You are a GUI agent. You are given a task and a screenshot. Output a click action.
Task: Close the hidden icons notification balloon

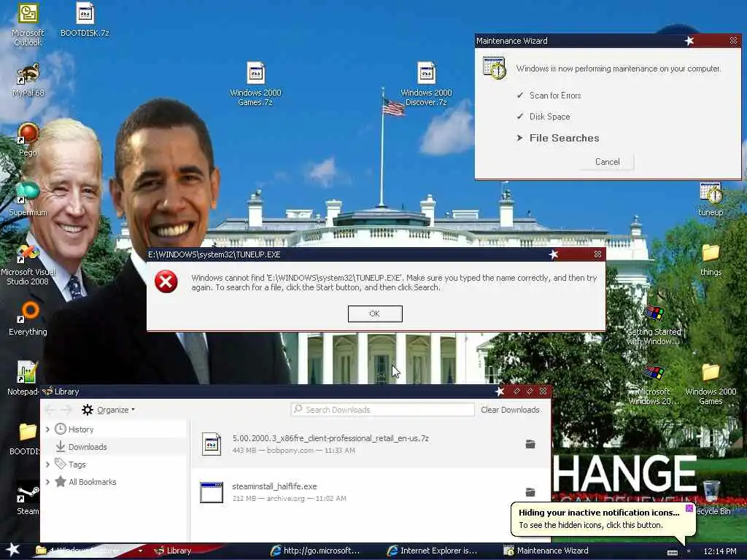tap(689, 508)
